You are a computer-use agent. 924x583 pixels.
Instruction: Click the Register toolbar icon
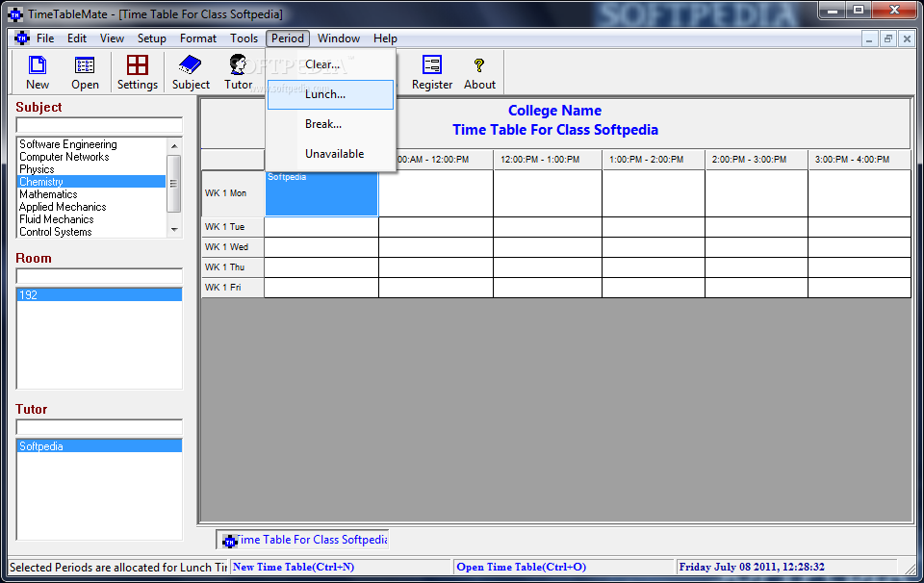click(x=432, y=64)
